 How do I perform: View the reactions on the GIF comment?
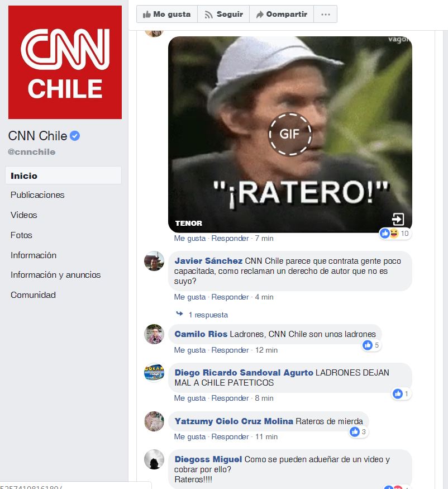pos(395,233)
